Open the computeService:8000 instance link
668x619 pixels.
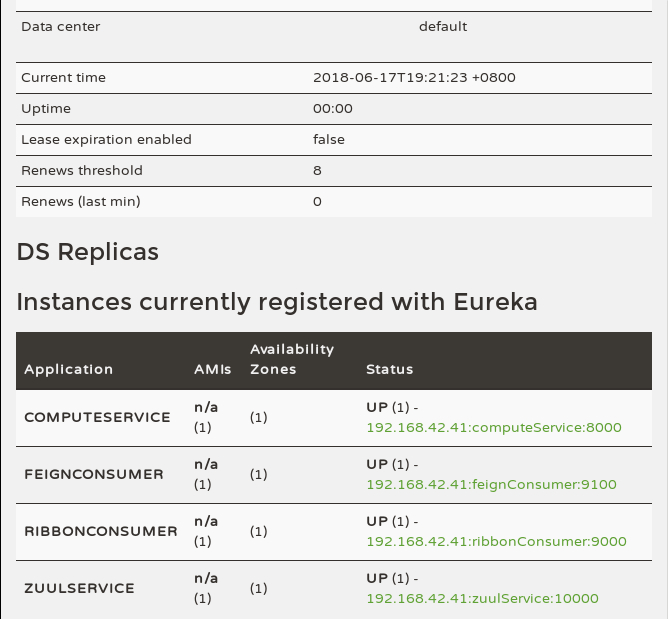tap(494, 427)
